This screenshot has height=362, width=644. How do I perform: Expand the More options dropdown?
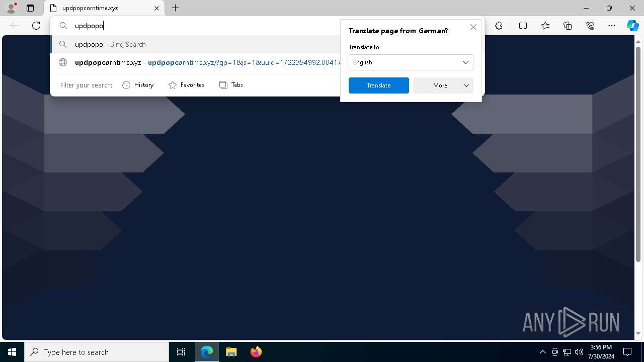443,85
